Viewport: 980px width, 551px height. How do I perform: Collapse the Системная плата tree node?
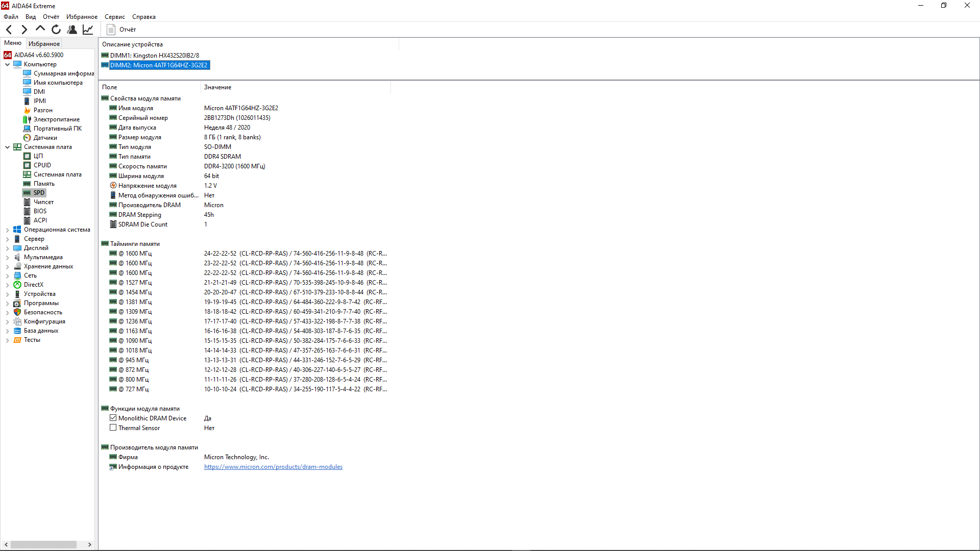[8, 147]
